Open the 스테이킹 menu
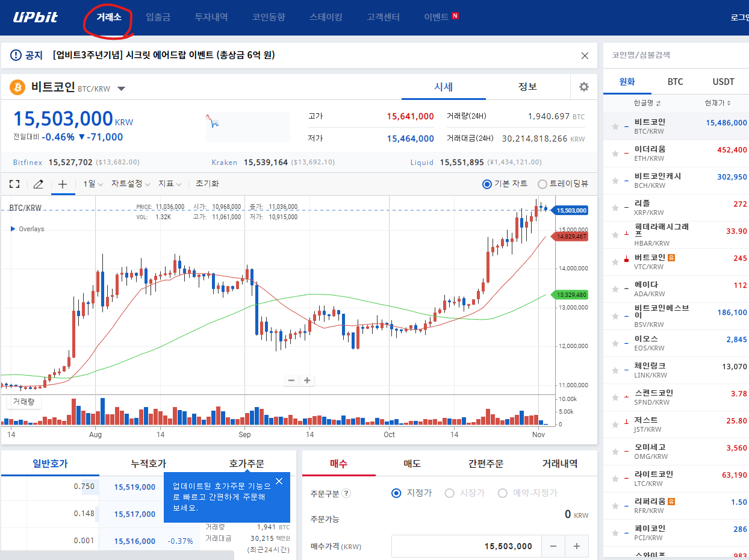This screenshot has width=749, height=560. [326, 17]
